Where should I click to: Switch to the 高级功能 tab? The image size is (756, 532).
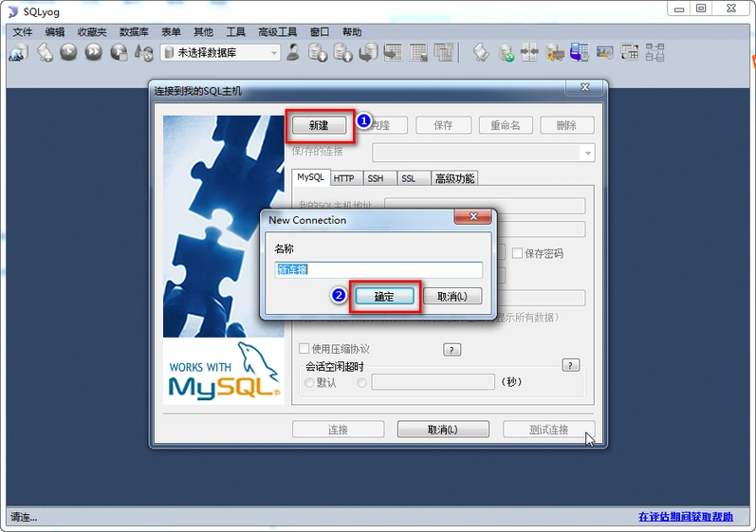[x=454, y=178]
